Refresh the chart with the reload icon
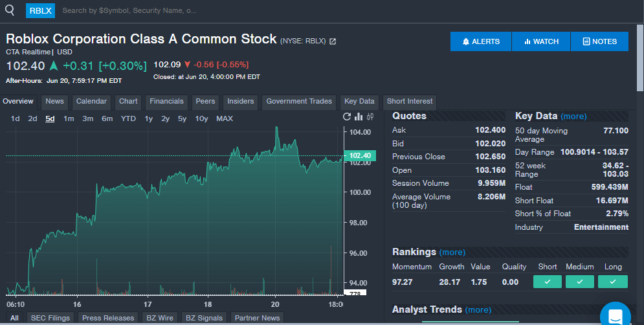 [347, 117]
